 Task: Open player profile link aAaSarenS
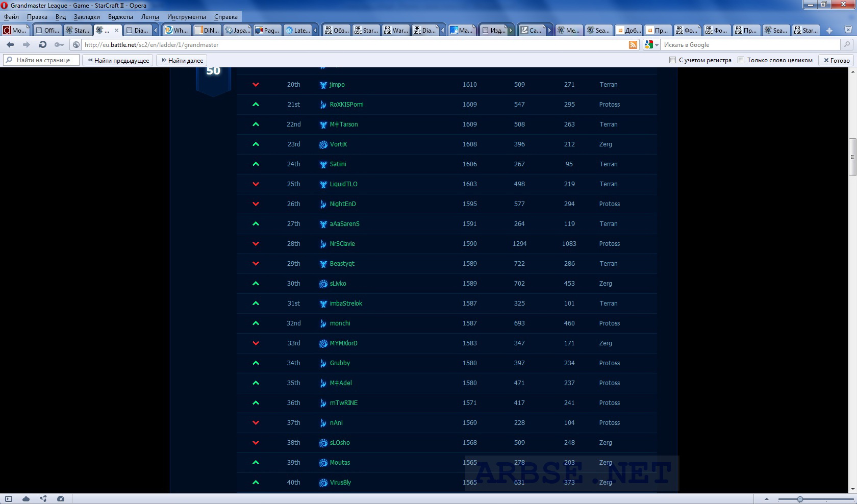(344, 224)
